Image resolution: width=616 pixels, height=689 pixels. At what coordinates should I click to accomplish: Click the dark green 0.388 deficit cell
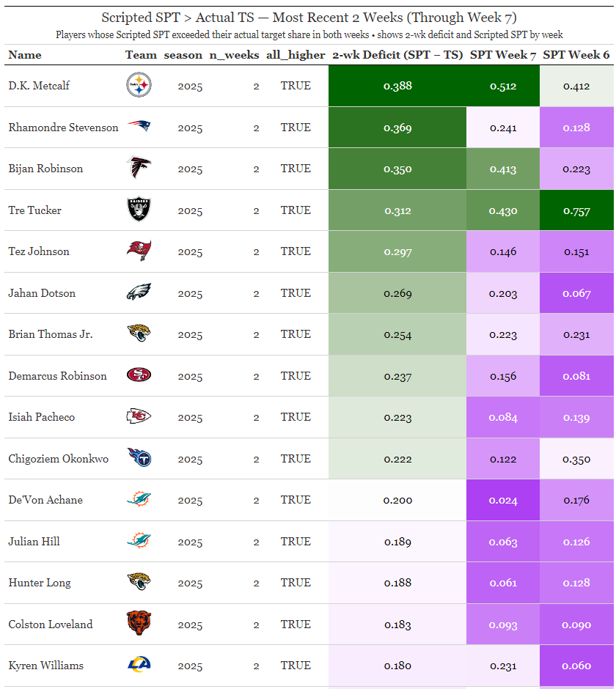pos(397,86)
